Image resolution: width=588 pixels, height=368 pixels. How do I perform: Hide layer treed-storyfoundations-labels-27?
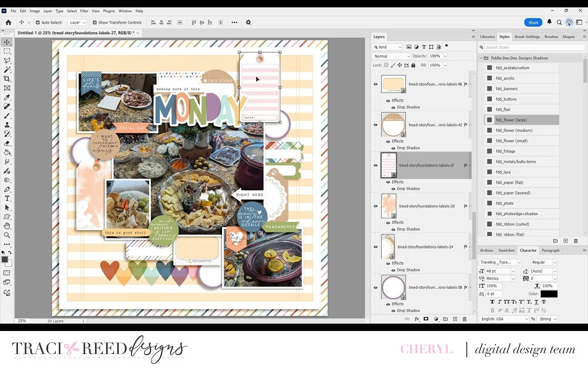pyautogui.click(x=375, y=165)
